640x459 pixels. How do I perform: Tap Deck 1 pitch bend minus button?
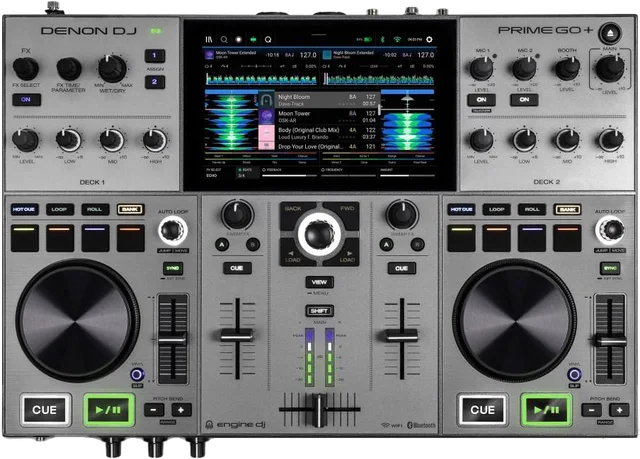click(x=154, y=410)
